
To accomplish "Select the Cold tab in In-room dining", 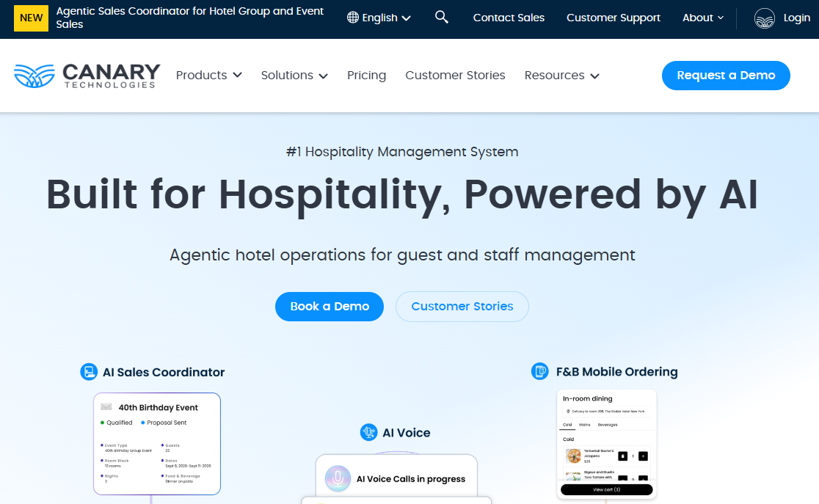I will 567,425.
